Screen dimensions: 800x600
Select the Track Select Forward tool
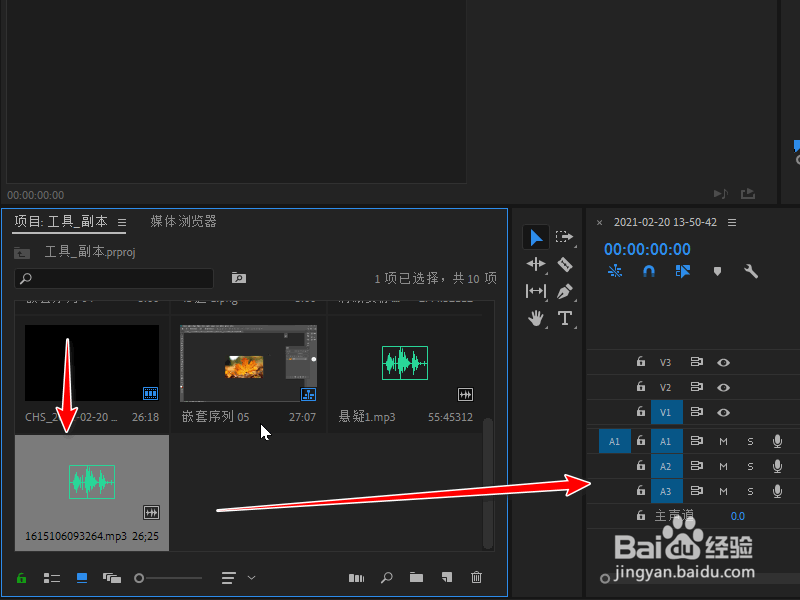click(564, 237)
